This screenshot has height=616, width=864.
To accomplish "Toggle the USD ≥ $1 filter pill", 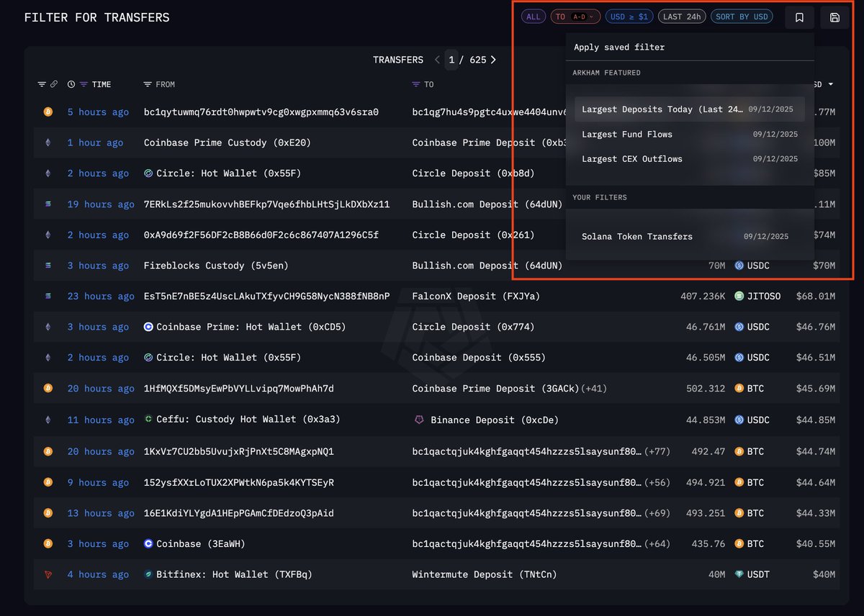I will point(629,17).
